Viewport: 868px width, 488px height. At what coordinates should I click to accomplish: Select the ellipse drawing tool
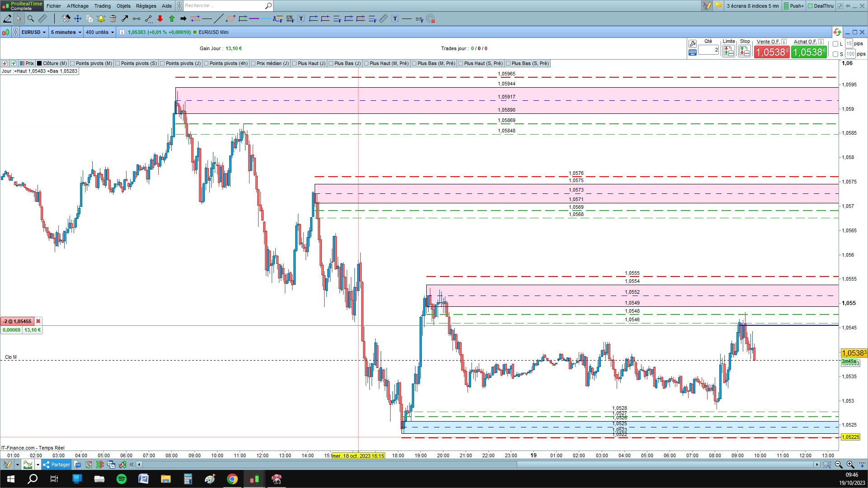pyautogui.click(x=230, y=19)
